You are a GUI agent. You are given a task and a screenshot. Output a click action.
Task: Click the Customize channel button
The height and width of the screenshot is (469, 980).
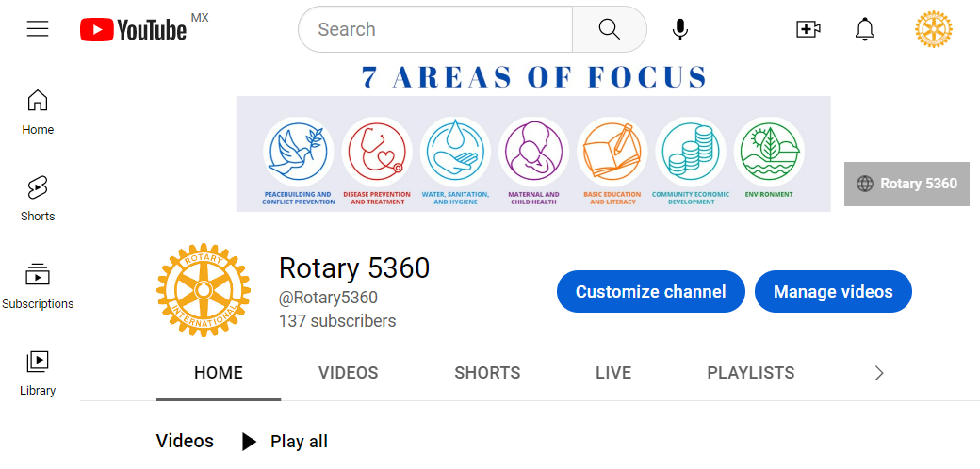[x=650, y=292]
